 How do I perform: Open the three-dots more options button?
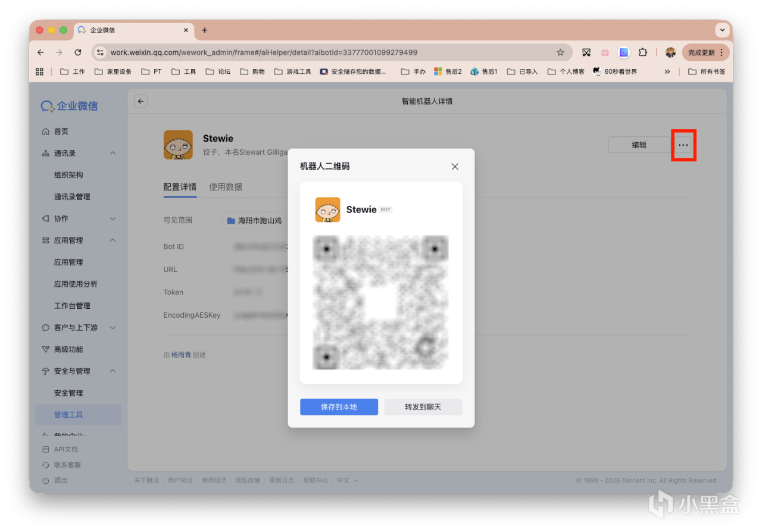(x=683, y=145)
